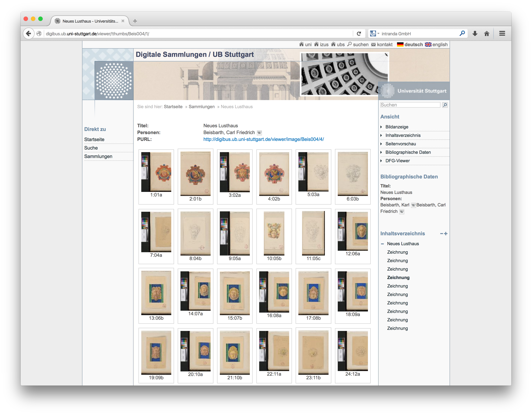The height and width of the screenshot is (415, 532).
Task: Open Suche under Direkt zu
Action: point(91,148)
